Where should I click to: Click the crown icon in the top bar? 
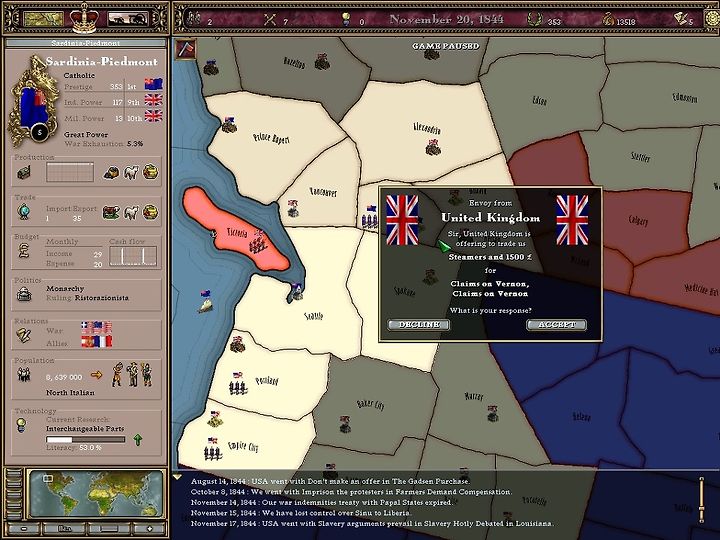click(x=84, y=19)
